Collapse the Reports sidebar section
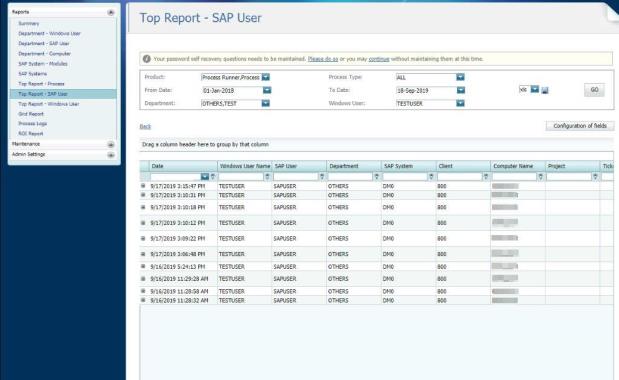Screen dimensions: 619x380 click(111, 13)
